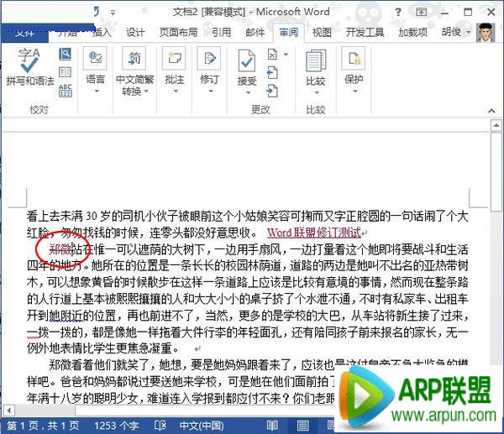Click the page count '第1页，共1页' status

pyautogui.click(x=43, y=426)
